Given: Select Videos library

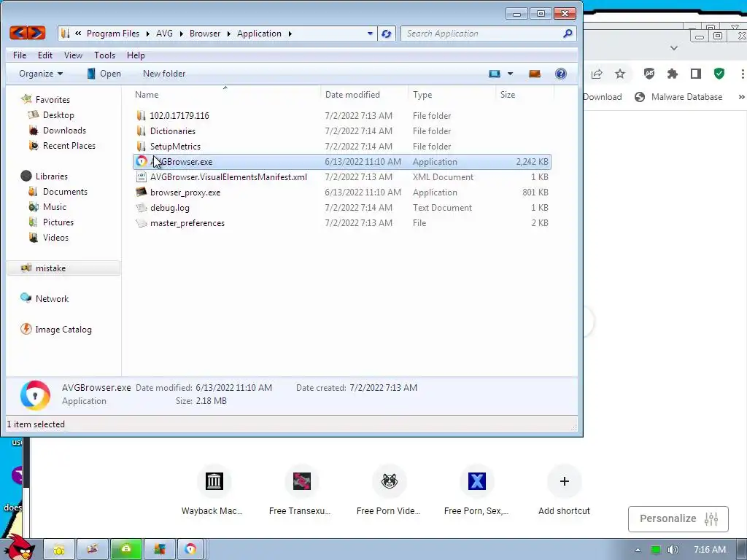Looking at the screenshot, I should (55, 237).
